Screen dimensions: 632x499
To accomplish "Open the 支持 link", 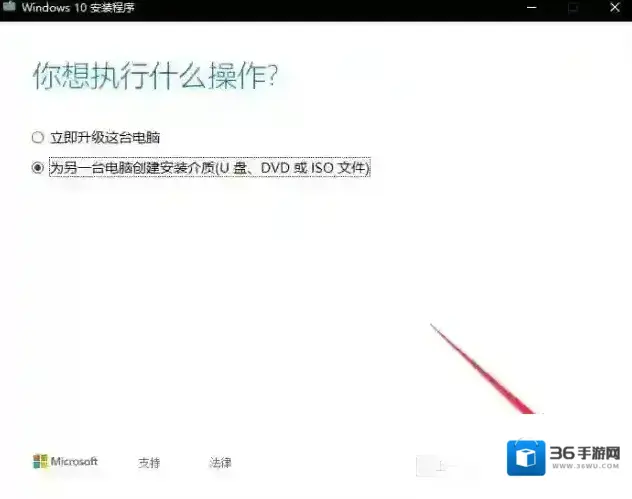I will pyautogui.click(x=149, y=463).
